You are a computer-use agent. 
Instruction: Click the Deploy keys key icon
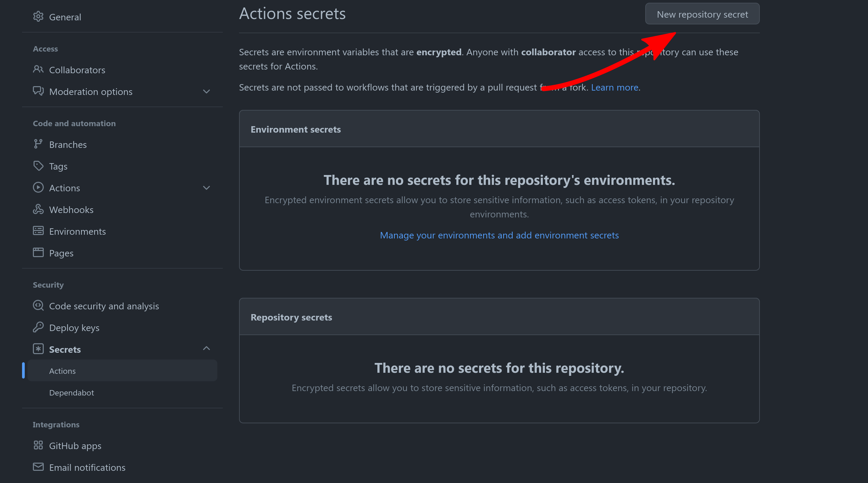tap(38, 327)
